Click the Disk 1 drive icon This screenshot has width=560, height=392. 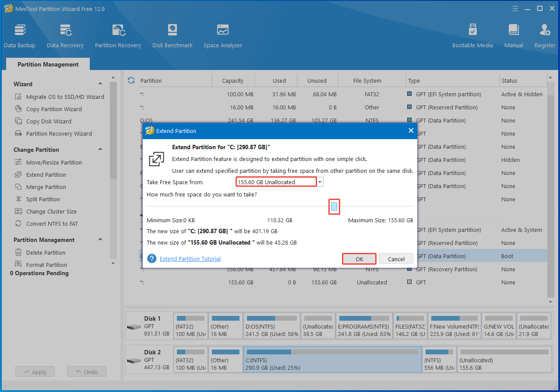(x=134, y=327)
